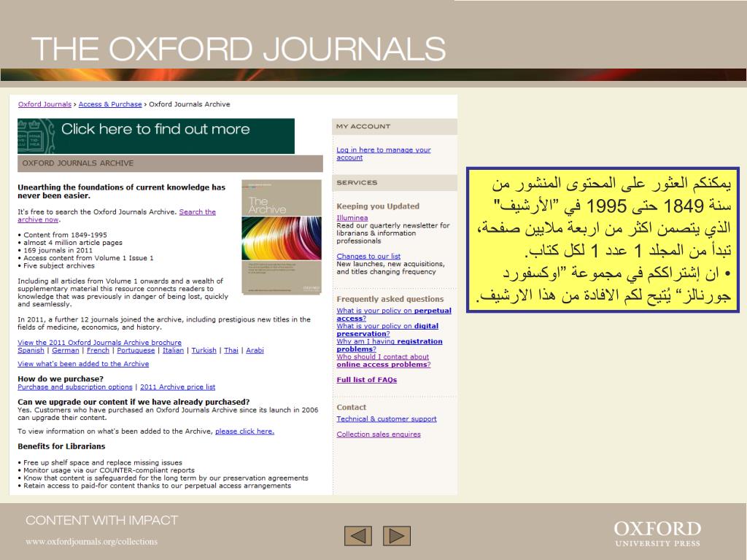
Task: Click The Archive brochure cover thumbnail
Action: coord(282,237)
